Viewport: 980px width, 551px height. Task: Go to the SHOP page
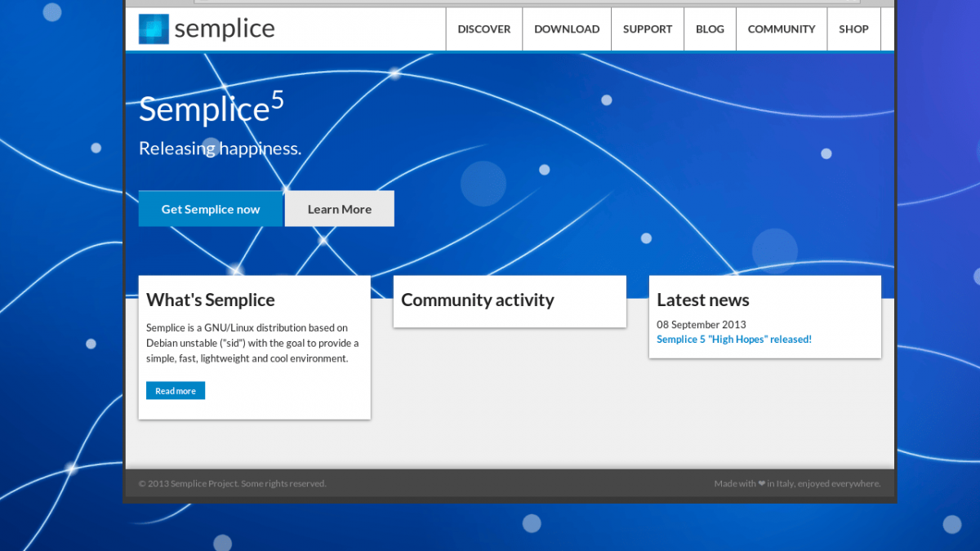point(853,29)
